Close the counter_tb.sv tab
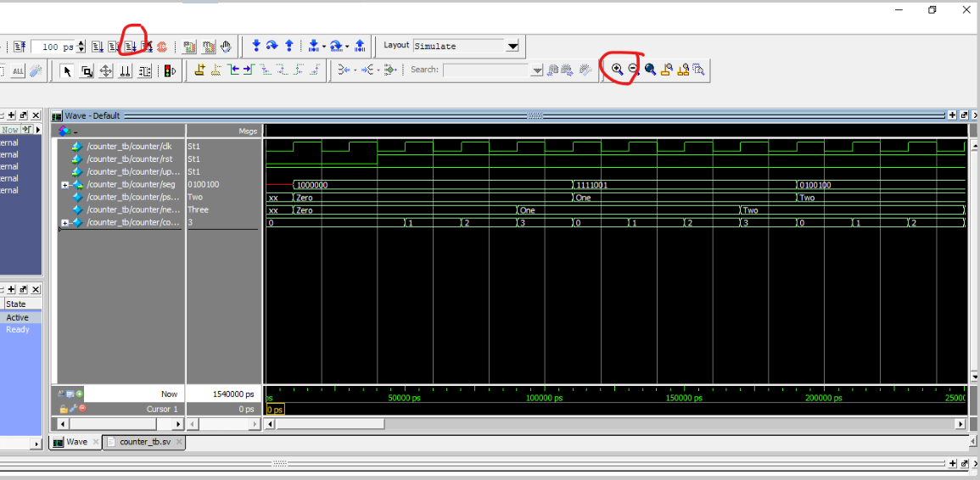 (x=179, y=441)
